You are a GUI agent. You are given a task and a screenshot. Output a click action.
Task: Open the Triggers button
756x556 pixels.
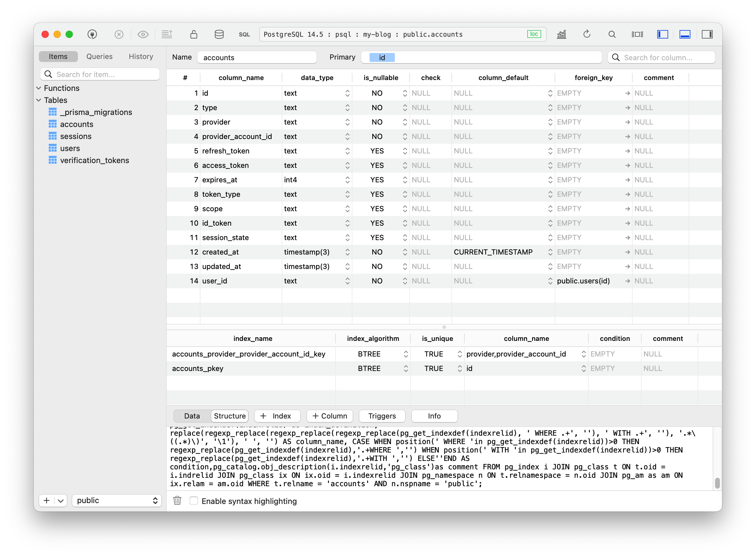(x=382, y=416)
